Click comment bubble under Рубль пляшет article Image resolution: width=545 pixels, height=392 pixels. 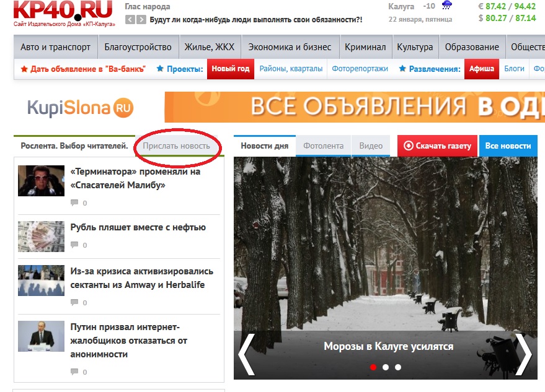click(74, 245)
